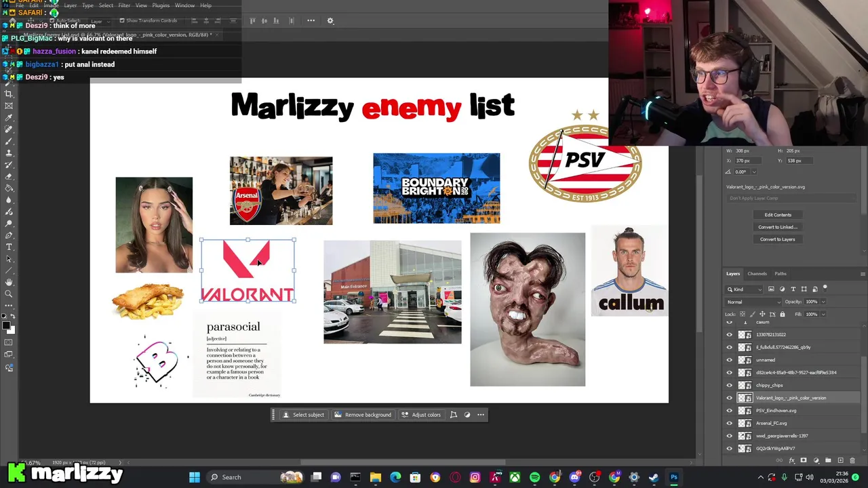Screen dimensions: 868x488
Task: Click the Edit Contents button
Action: click(778, 215)
